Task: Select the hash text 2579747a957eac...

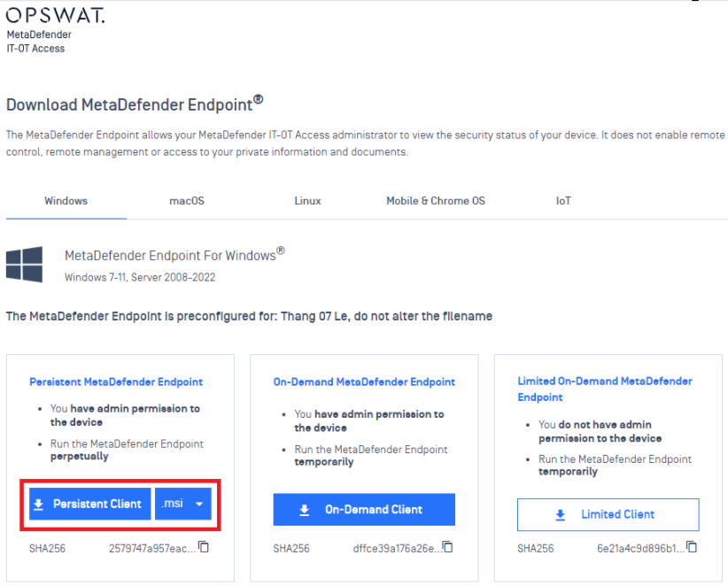Action: pyautogui.click(x=152, y=549)
